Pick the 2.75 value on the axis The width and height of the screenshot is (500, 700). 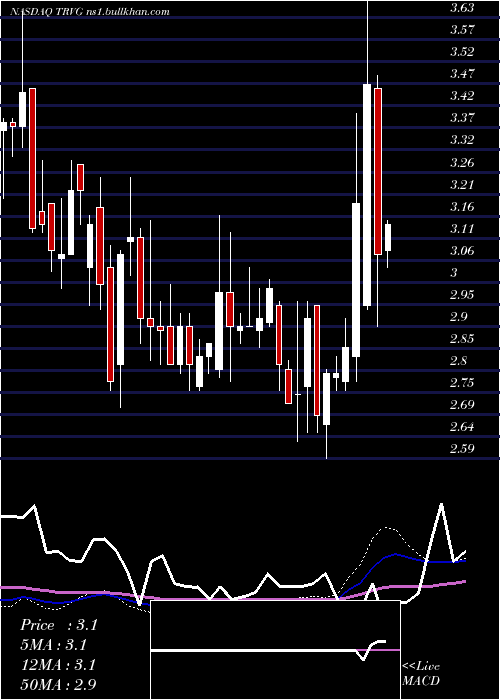462,383
